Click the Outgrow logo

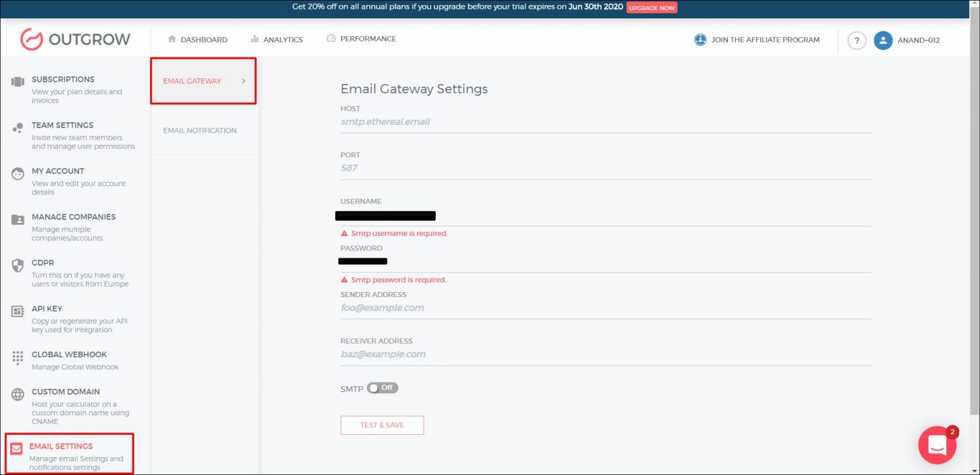point(75,40)
